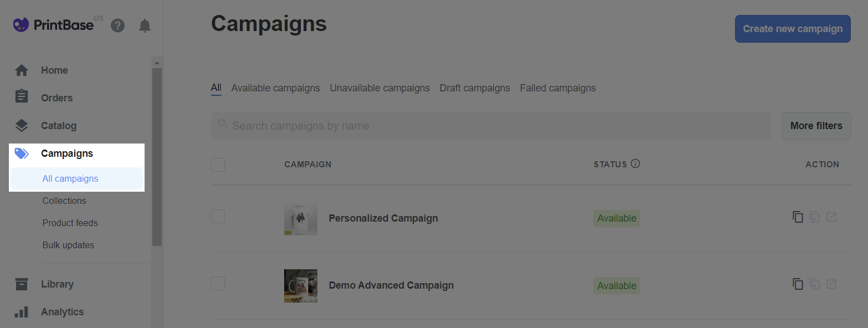
Task: Switch to Failed campaigns tab
Action: (x=558, y=88)
